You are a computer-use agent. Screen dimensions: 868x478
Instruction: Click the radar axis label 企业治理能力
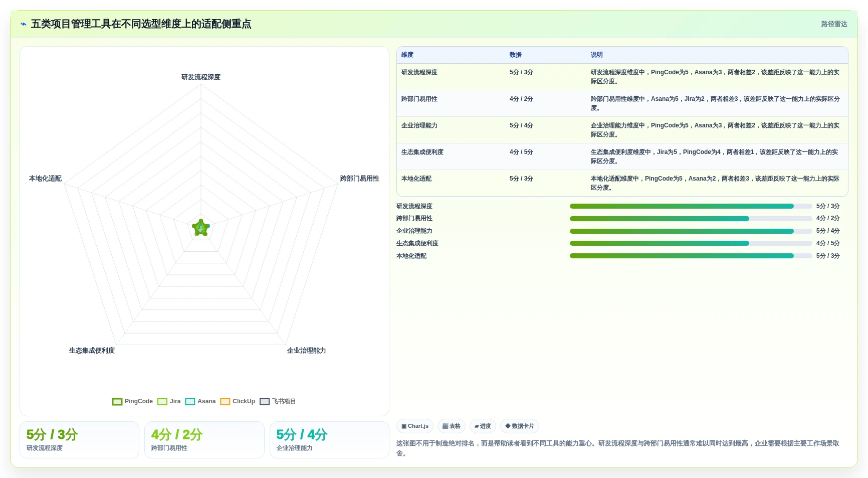point(307,351)
